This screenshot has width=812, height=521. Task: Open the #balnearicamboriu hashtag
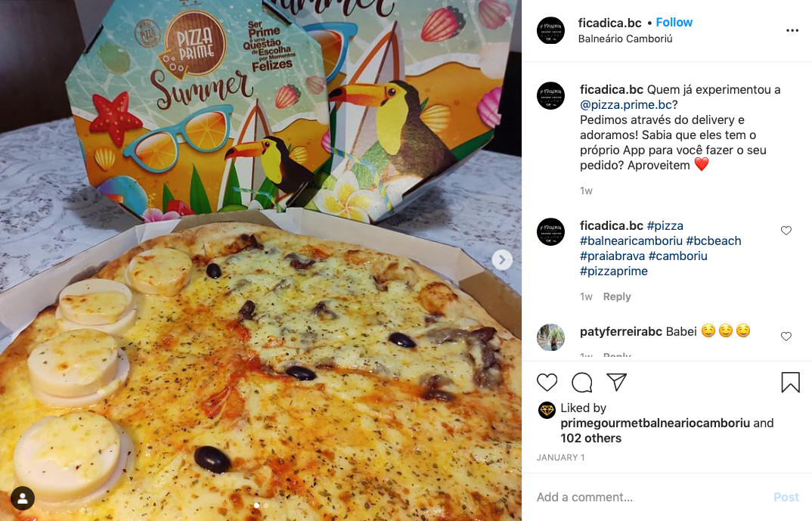click(631, 240)
